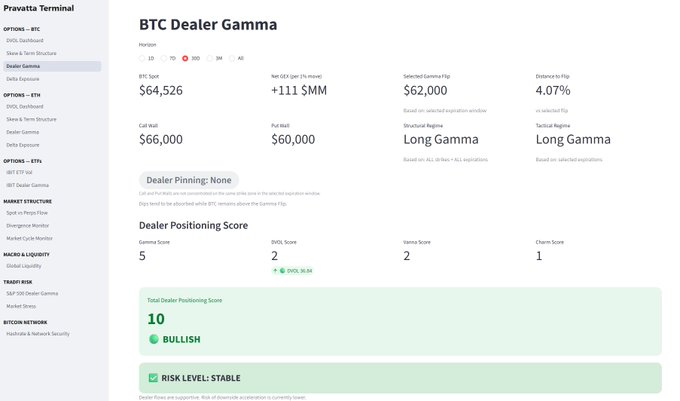Open Delta Exposure under Options — ETH

[x=23, y=145]
